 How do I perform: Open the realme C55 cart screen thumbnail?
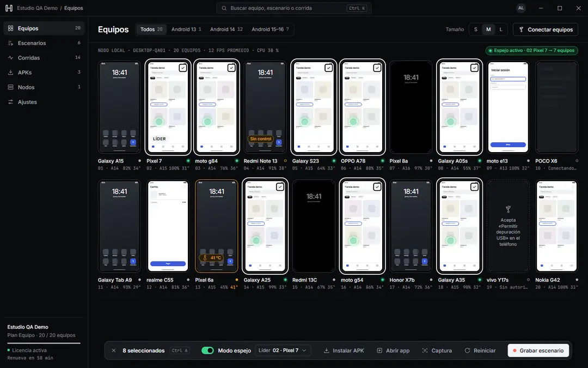(168, 226)
